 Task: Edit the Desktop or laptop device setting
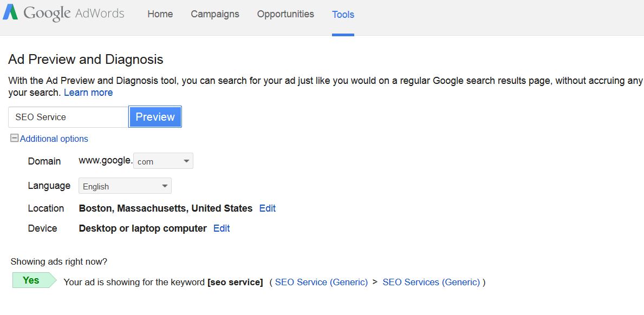click(222, 228)
